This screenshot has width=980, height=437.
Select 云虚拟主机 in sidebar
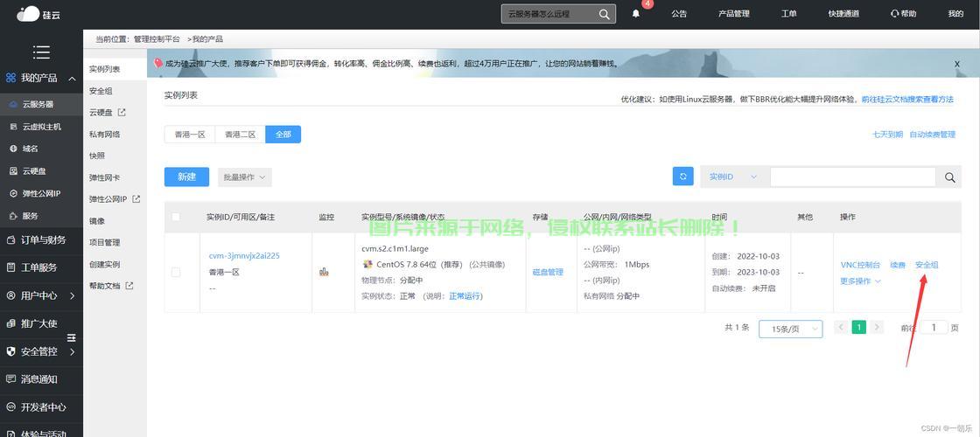[41, 127]
